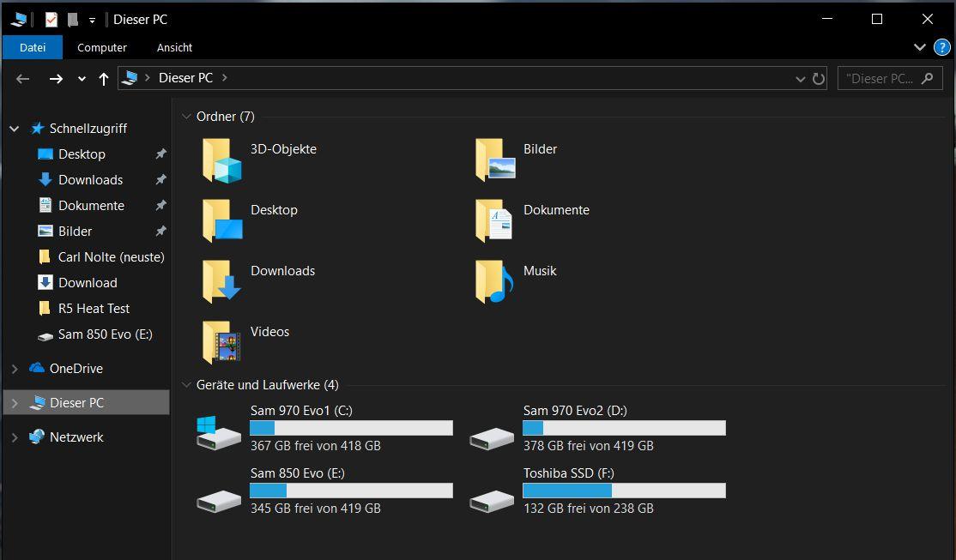This screenshot has width=956, height=560.
Task: Open the 3D-Objekte folder icon
Action: click(x=221, y=160)
